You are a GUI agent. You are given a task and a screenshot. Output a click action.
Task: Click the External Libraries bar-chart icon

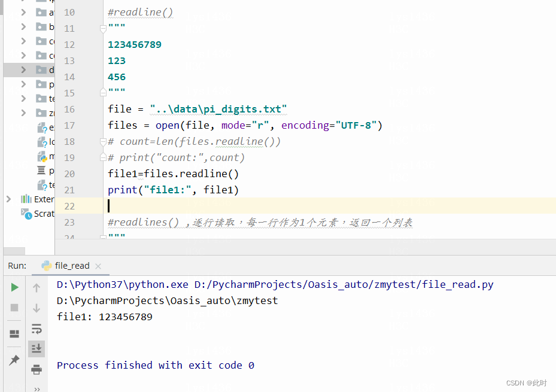click(x=26, y=199)
